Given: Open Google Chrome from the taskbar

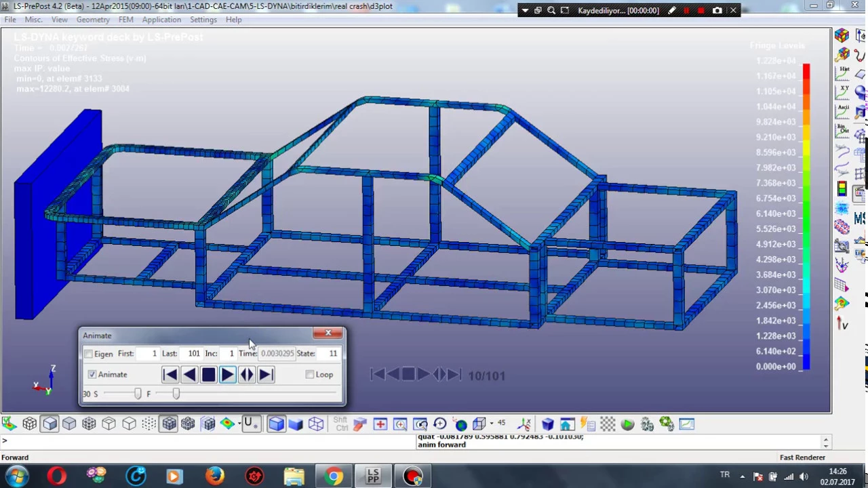Looking at the screenshot, I should coord(333,476).
